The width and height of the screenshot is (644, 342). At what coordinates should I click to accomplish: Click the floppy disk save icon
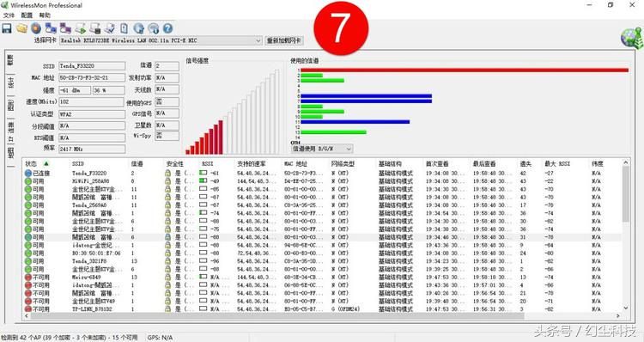click(7, 28)
